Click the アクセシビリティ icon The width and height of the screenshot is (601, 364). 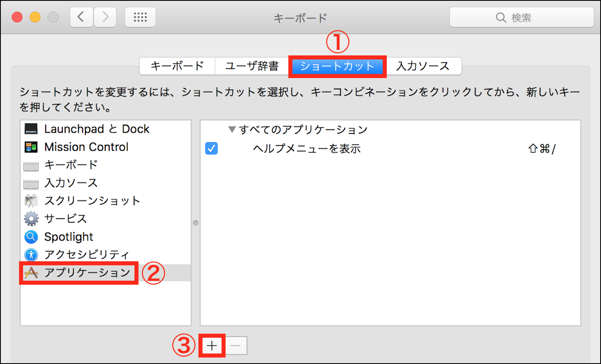point(31,254)
